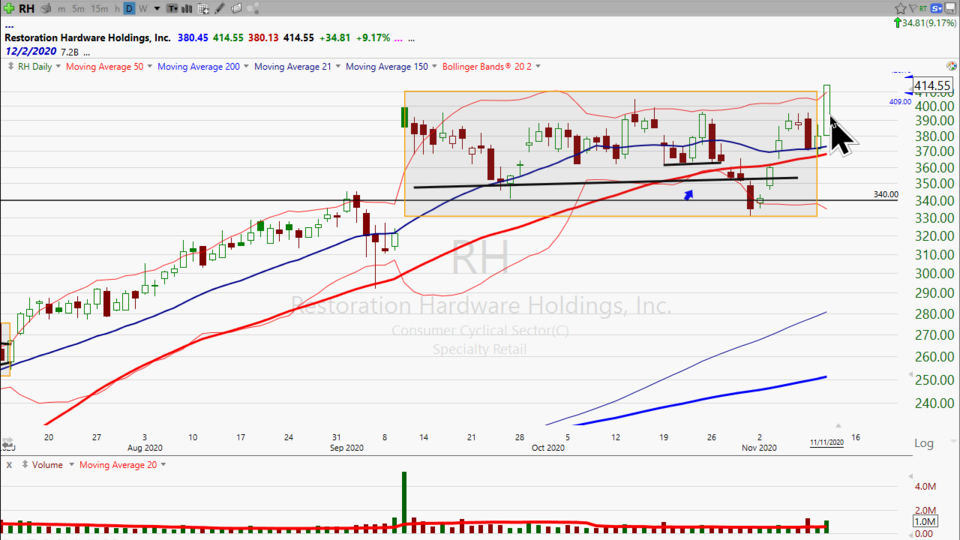Mark RH as favorite with the star icon
This screenshot has width=960, height=540.
pos(900,8)
